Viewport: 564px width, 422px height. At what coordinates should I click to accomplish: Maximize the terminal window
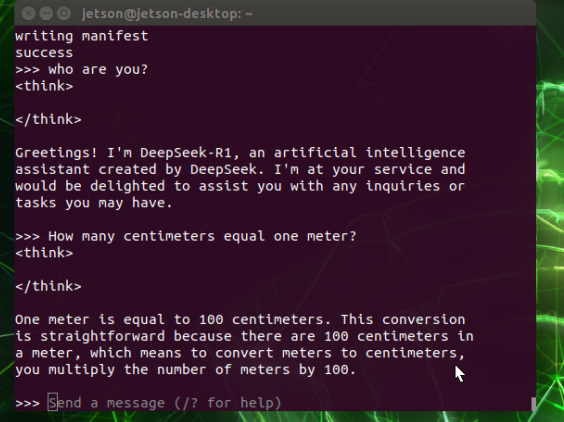pyautogui.click(x=64, y=13)
